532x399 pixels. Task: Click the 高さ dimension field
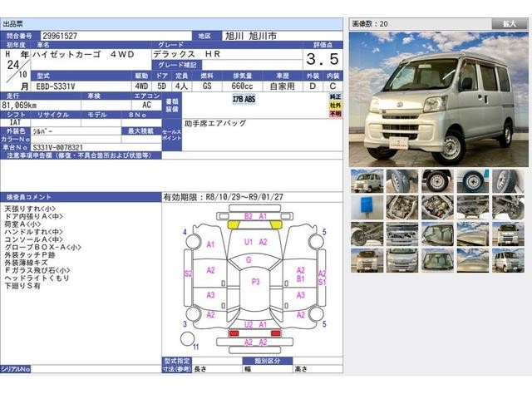coord(318,369)
